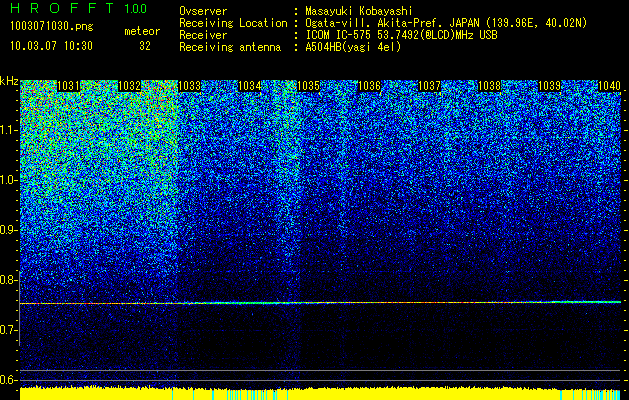Viewport: 629px width, 400px height.
Task: Click the 1031 time marker
Action: [69, 86]
